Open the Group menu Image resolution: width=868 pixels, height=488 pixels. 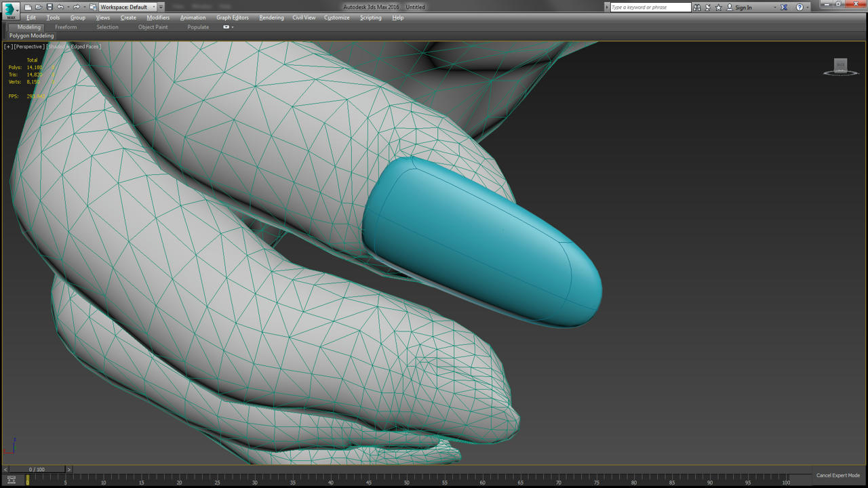(x=78, y=18)
